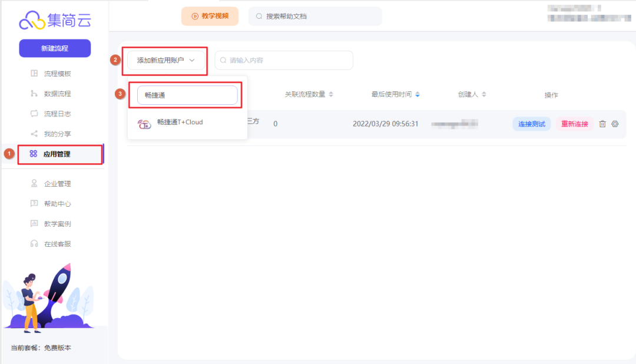This screenshot has width=636, height=364.
Task: Click the date 2022/03/29 09:56:31
Action: (385, 124)
